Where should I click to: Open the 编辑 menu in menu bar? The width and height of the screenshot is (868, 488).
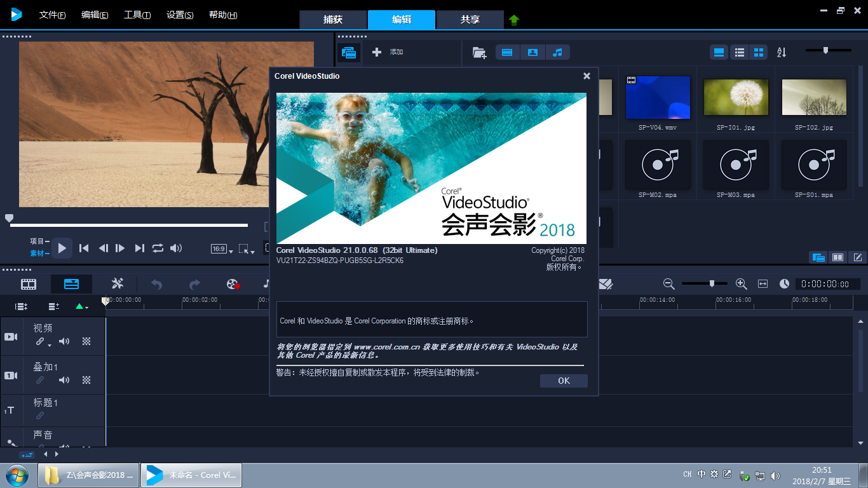click(x=95, y=15)
